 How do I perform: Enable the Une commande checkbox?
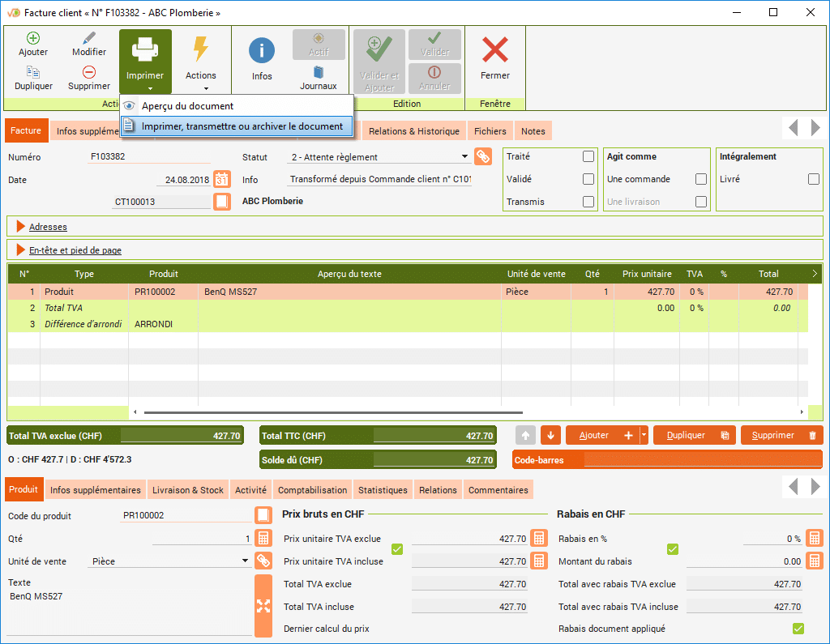coord(700,180)
